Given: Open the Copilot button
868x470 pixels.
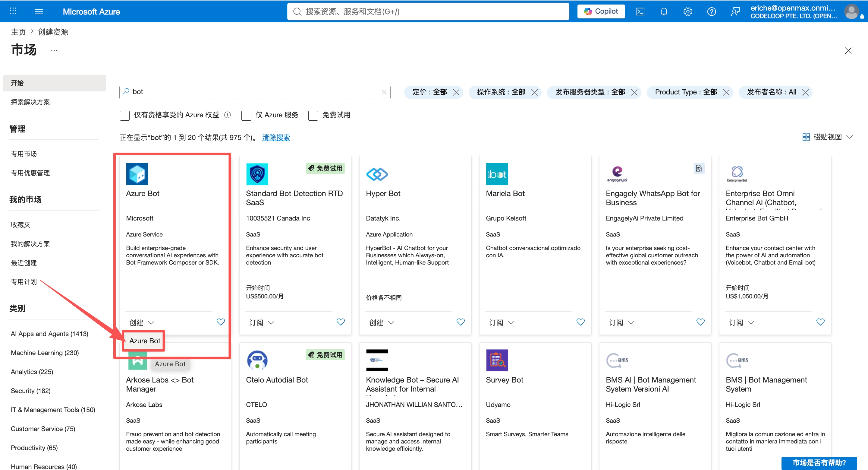Looking at the screenshot, I should tap(601, 11).
